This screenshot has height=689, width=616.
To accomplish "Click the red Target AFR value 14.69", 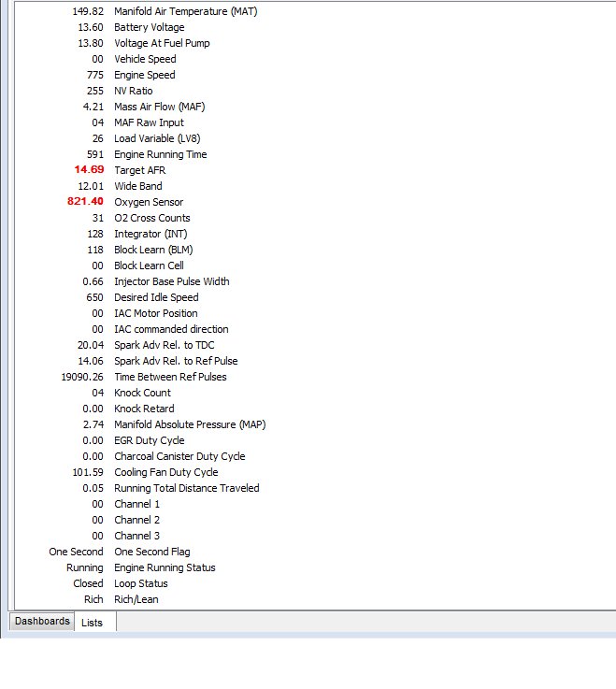I will click(x=90, y=170).
